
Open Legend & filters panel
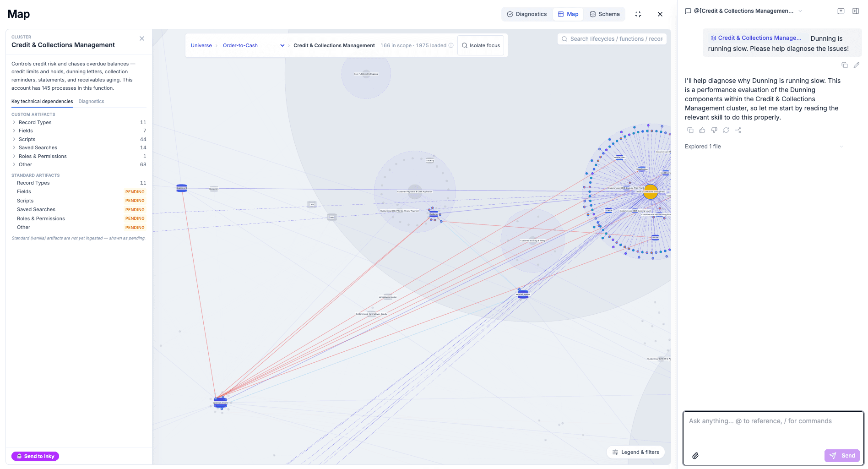[x=635, y=452]
